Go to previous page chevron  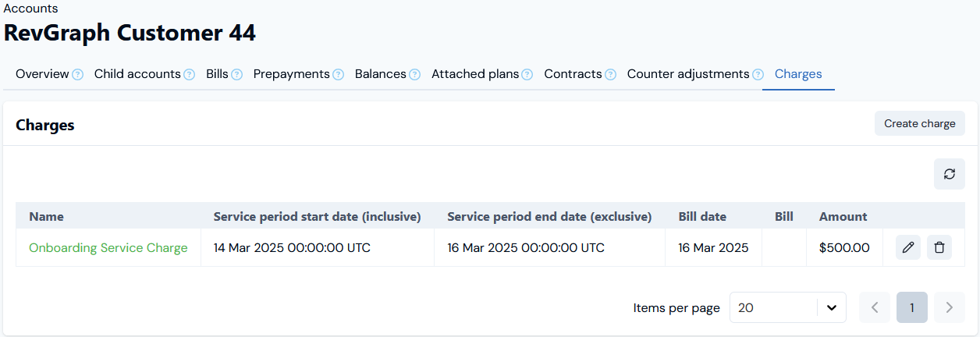[x=875, y=307]
